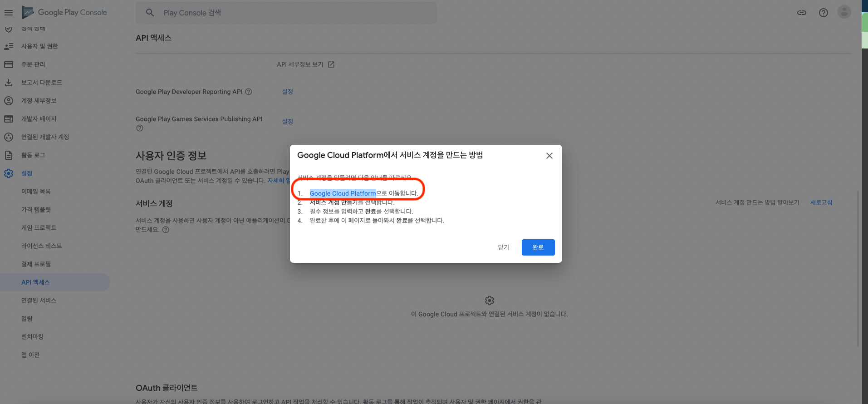Open the hamburger navigation menu
868x404 pixels.
(x=9, y=13)
